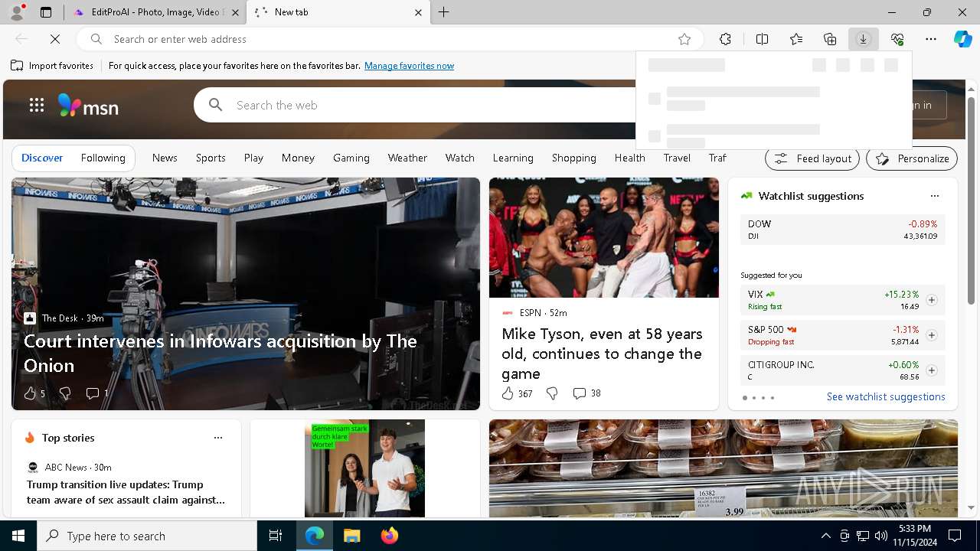Open the Trump transition live updates story
Screen dimensions: 980x551
[126, 492]
